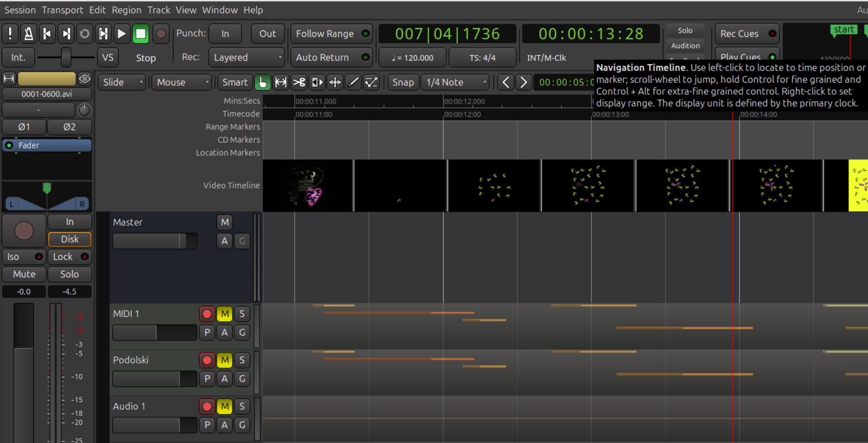Disarm record on Audio 1 track

207,406
